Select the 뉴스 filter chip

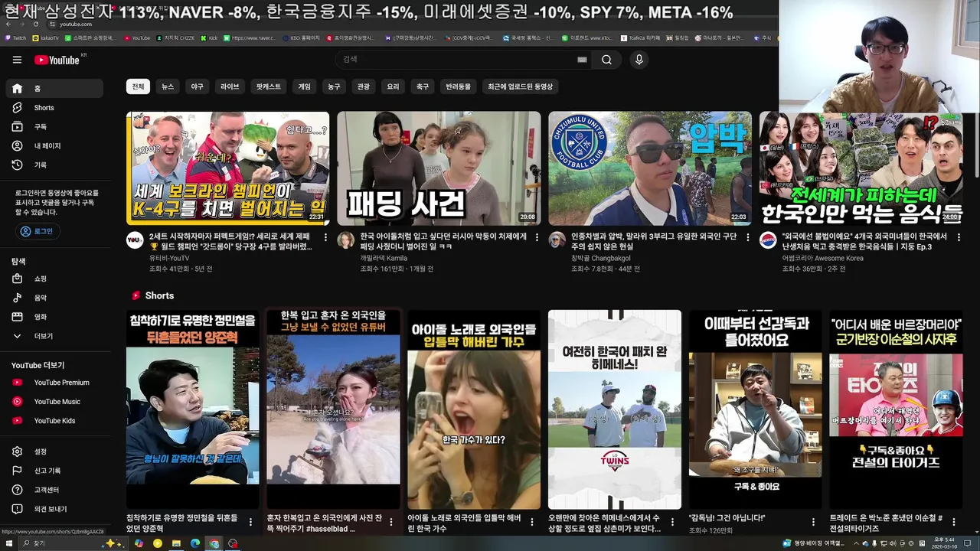coord(168,86)
